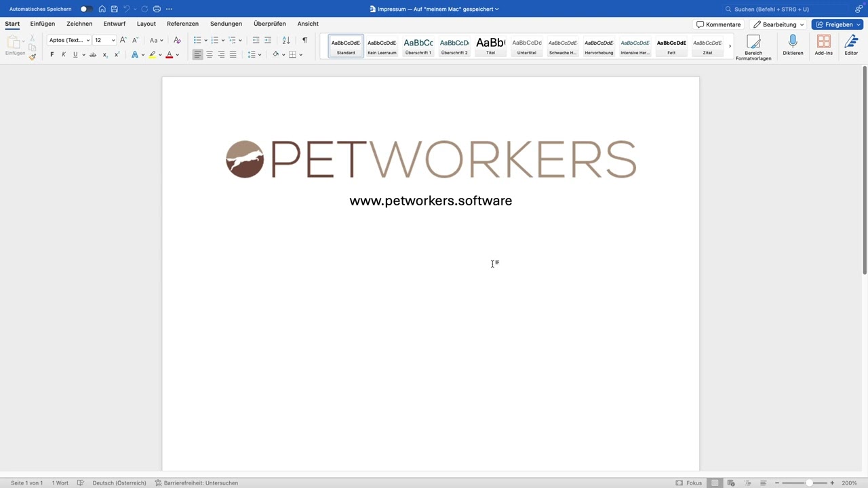868x488 pixels.
Task: Enable Fokus mode in status bar
Action: pyautogui.click(x=689, y=483)
